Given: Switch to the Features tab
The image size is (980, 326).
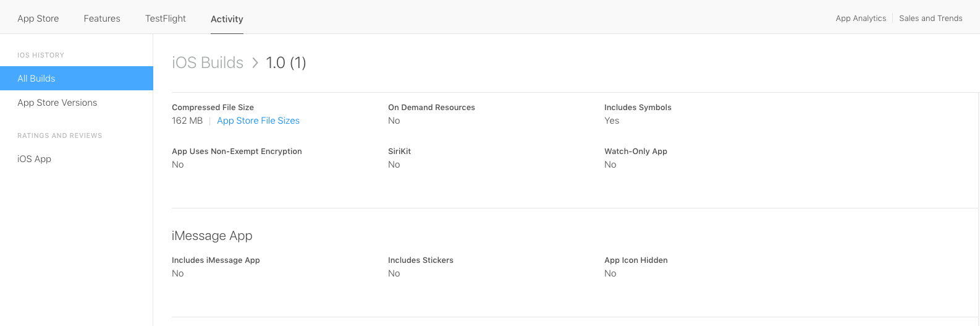Looking at the screenshot, I should pyautogui.click(x=102, y=19).
